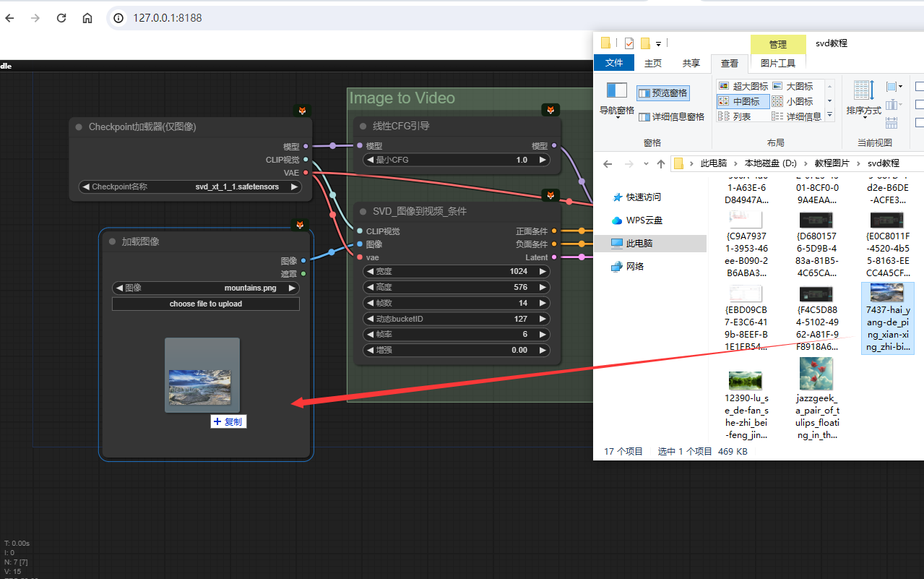Toggle 详细信息窗格 details pane
The width and height of the screenshot is (924, 579).
click(672, 116)
